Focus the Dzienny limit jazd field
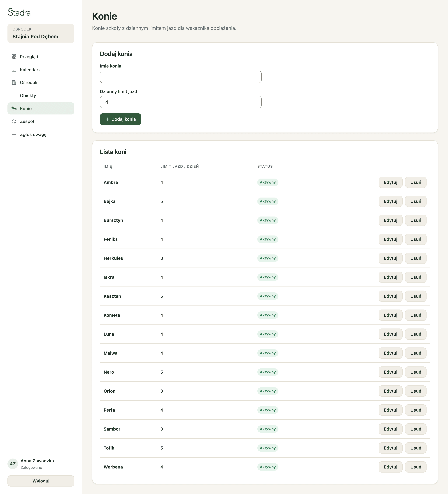 (181, 102)
